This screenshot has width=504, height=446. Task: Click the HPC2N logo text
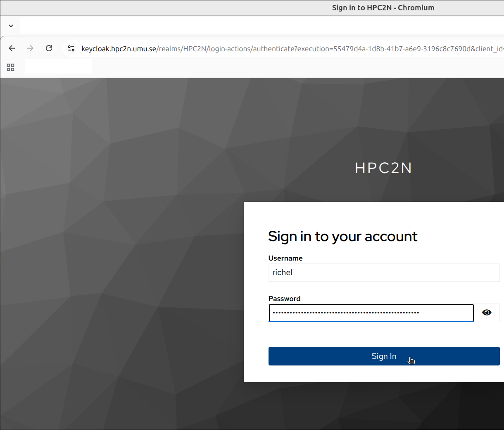[x=383, y=168]
